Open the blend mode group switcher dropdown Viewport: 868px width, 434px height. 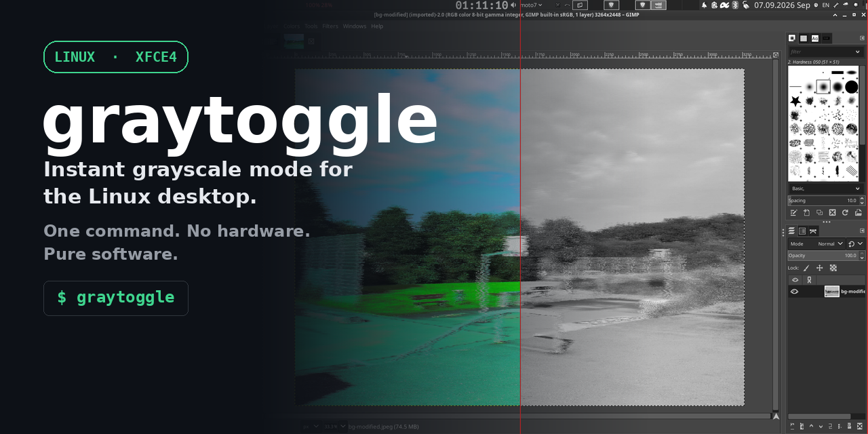coord(856,243)
